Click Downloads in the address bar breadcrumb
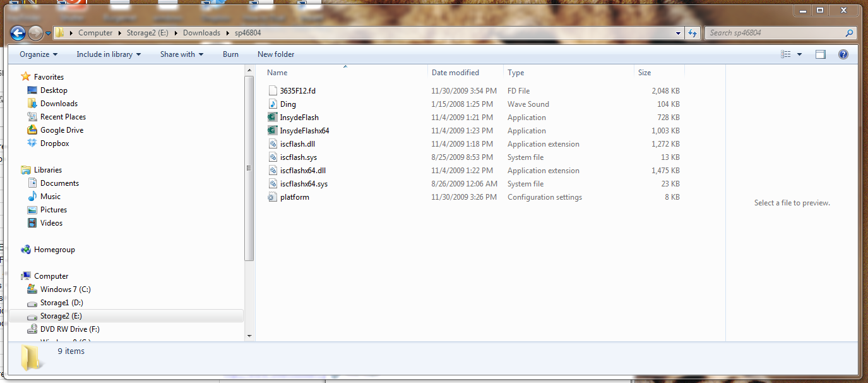The width and height of the screenshot is (868, 383). tap(201, 33)
